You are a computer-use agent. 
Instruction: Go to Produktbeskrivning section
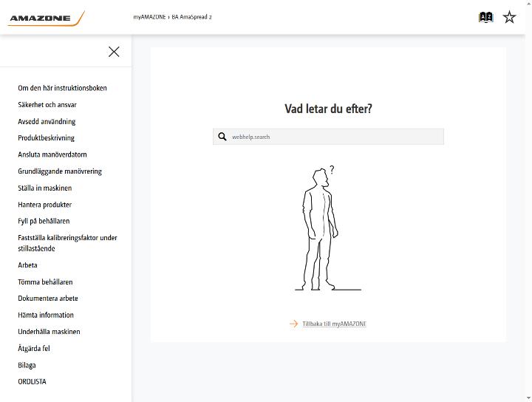pos(46,137)
